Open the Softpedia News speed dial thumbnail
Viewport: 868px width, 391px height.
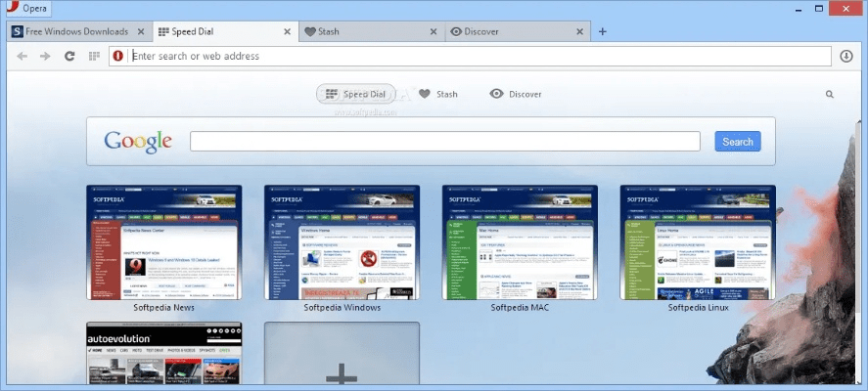tap(163, 242)
